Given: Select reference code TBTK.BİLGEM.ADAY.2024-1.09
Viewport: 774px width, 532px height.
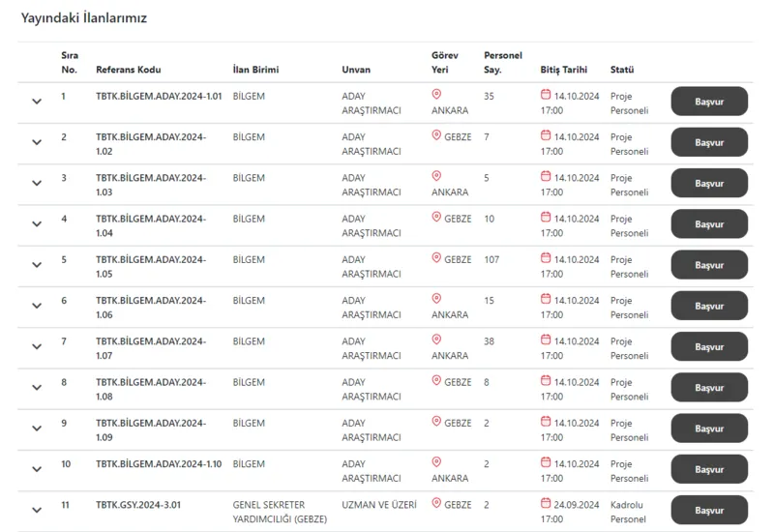Looking at the screenshot, I should (x=151, y=429).
